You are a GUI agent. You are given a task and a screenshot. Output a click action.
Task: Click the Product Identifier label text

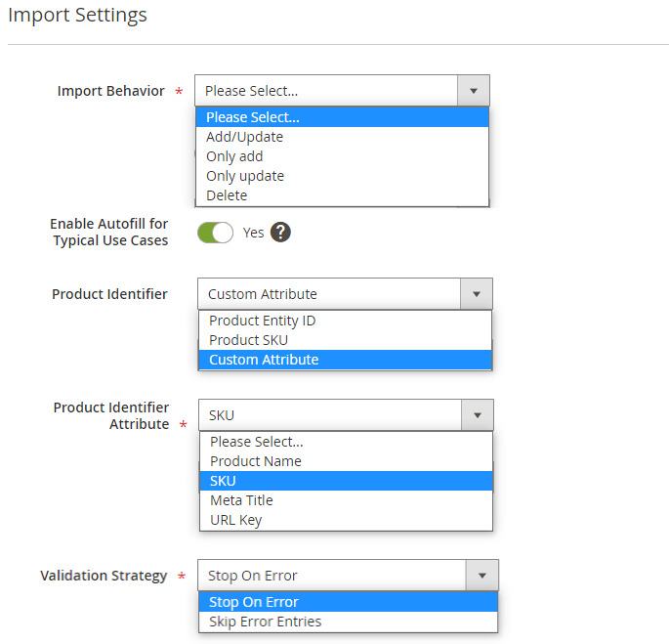[x=109, y=294]
